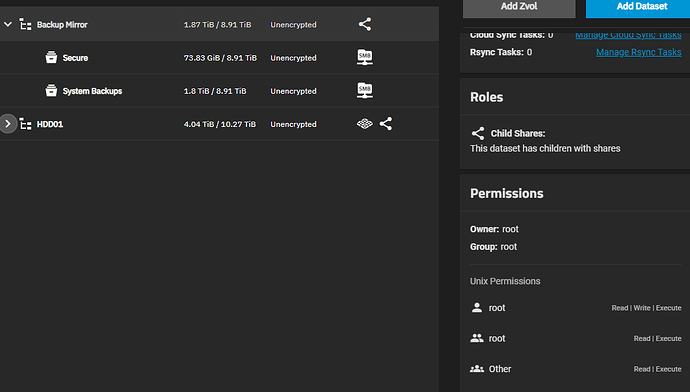This screenshot has width=690, height=392.
Task: Click the Group: root entry
Action: [493, 247]
